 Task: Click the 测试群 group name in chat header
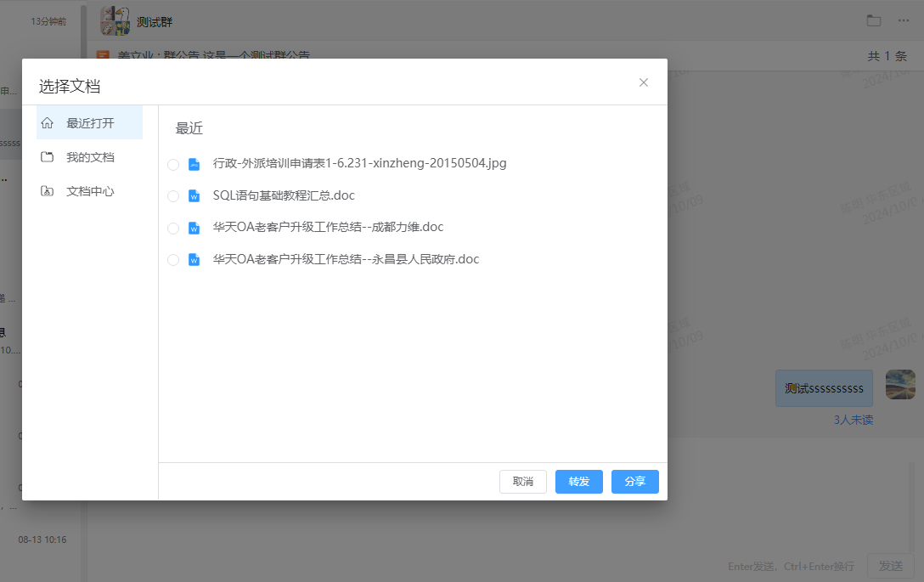[155, 22]
